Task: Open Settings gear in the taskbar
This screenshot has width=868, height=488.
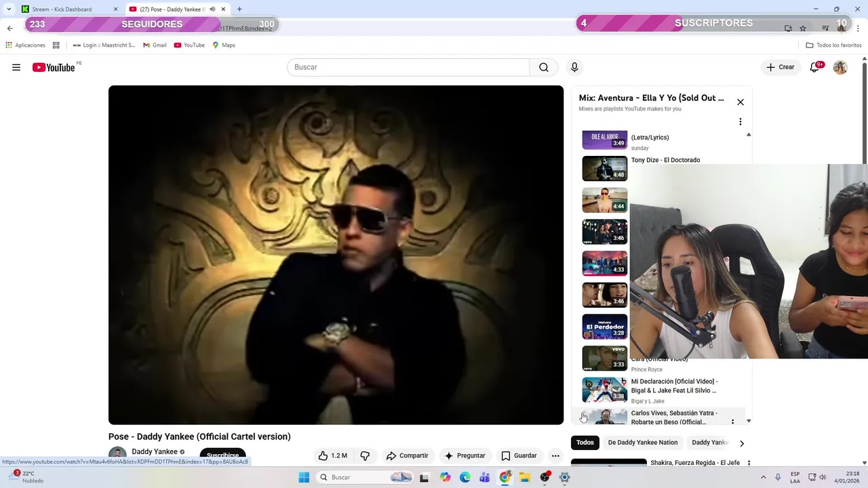Action: (565, 477)
